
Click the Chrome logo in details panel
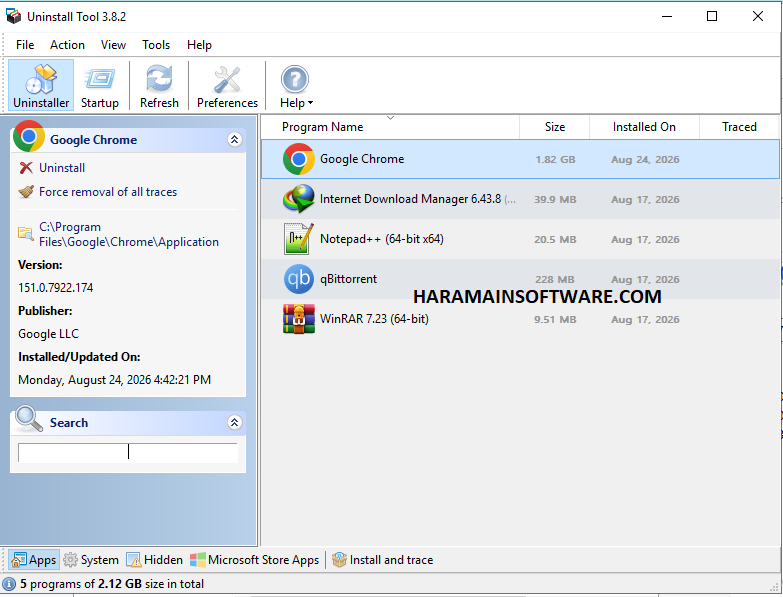point(28,136)
